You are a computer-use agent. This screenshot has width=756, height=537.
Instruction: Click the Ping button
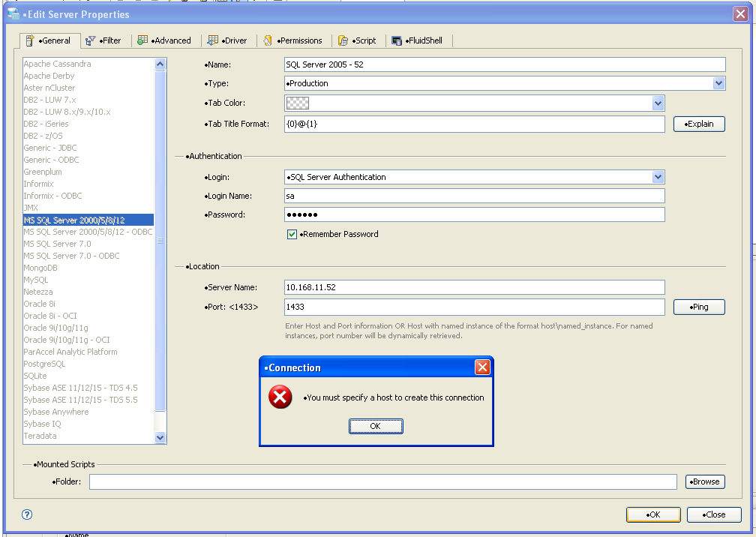699,307
